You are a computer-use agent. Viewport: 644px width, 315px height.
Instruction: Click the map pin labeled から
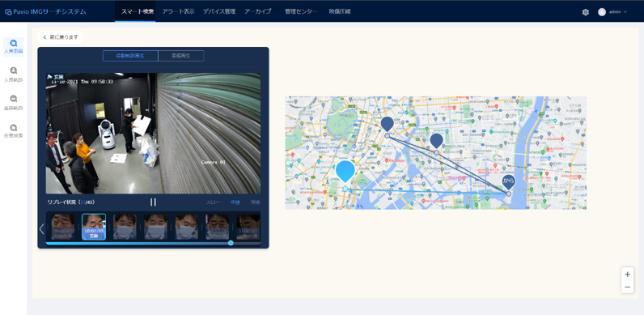[509, 182]
